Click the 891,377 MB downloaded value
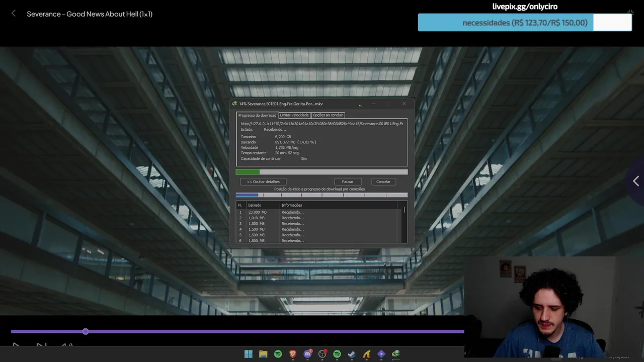644x362 pixels. (295, 142)
